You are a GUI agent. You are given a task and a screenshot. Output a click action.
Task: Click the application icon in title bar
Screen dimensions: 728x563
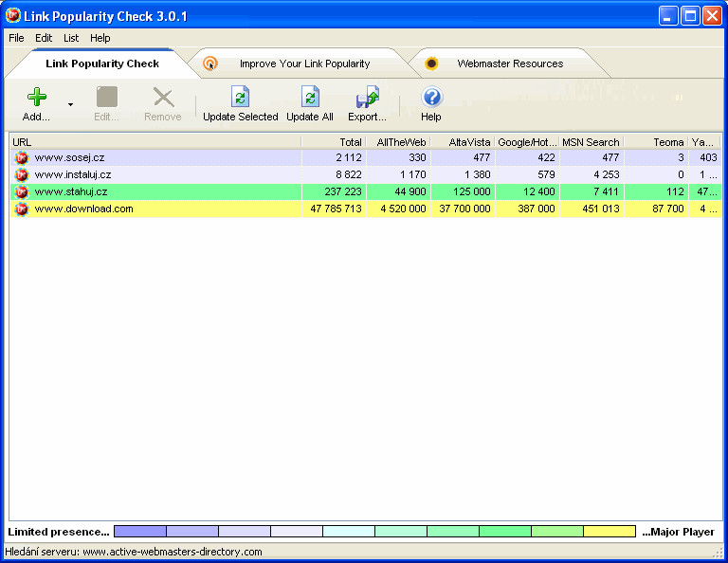point(13,15)
